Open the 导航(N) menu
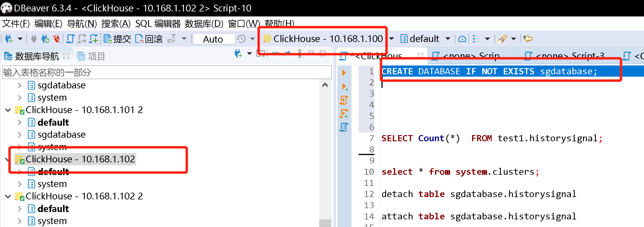 click(82, 23)
